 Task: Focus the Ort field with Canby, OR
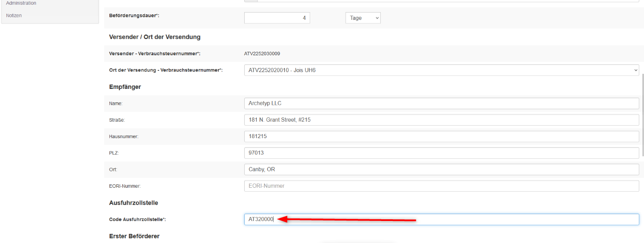(441, 169)
